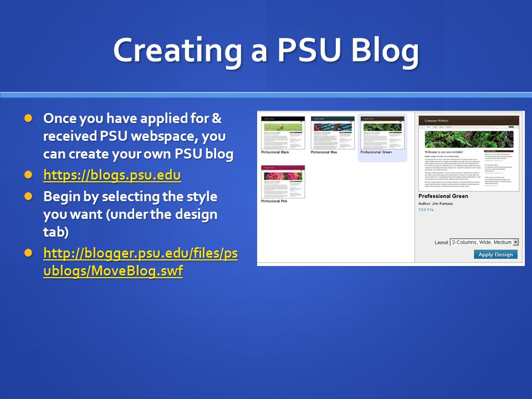
Task: Click the 'Once you have applied for' bullet text
Action: (139, 136)
